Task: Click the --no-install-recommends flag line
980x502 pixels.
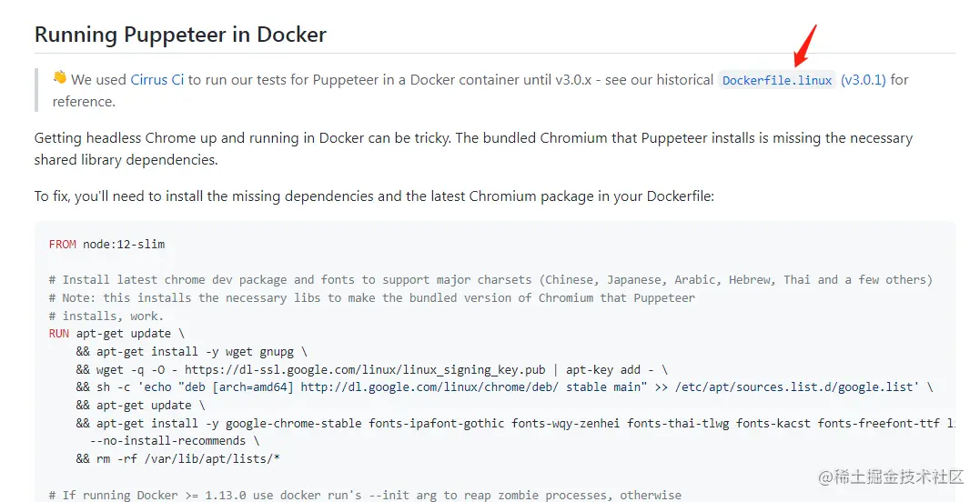Action: (x=168, y=441)
